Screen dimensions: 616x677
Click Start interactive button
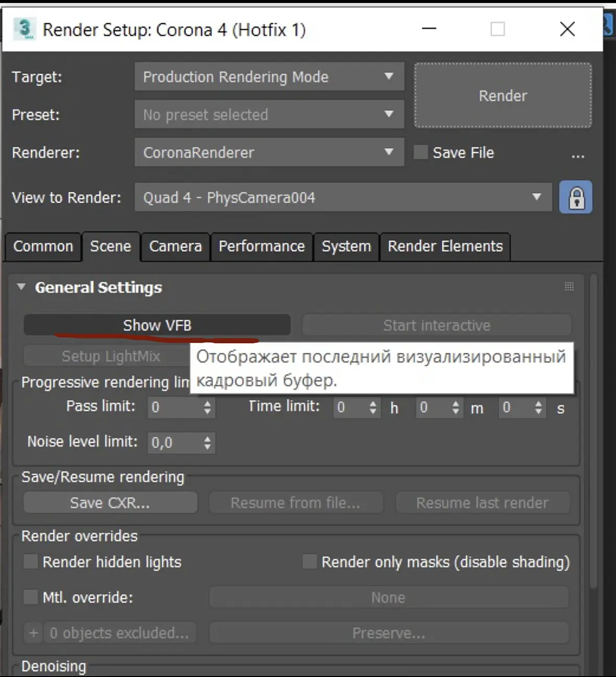click(437, 325)
